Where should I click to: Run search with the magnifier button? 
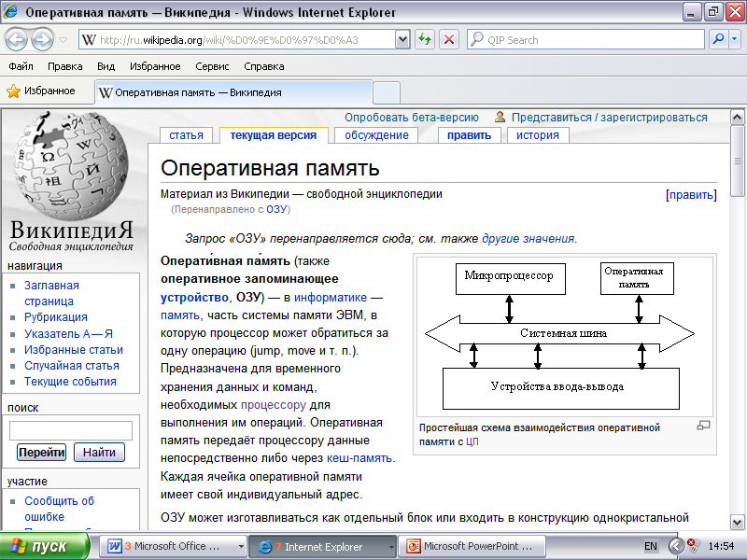click(719, 39)
